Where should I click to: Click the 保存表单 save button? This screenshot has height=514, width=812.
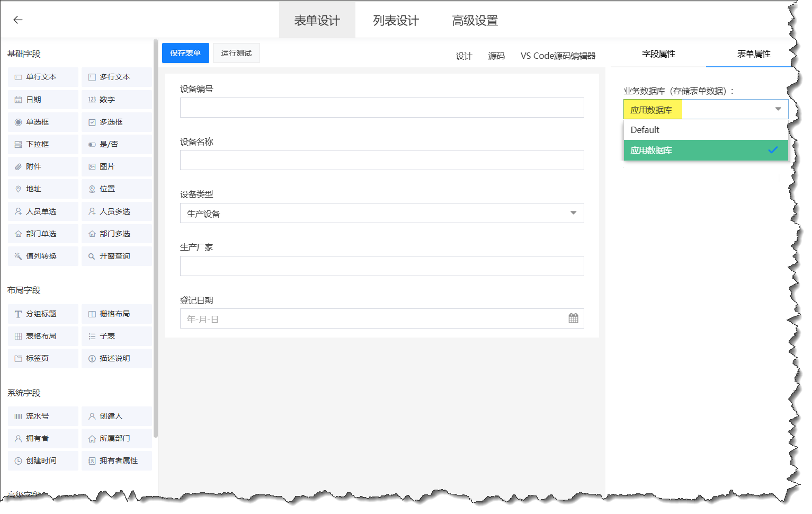tap(185, 52)
